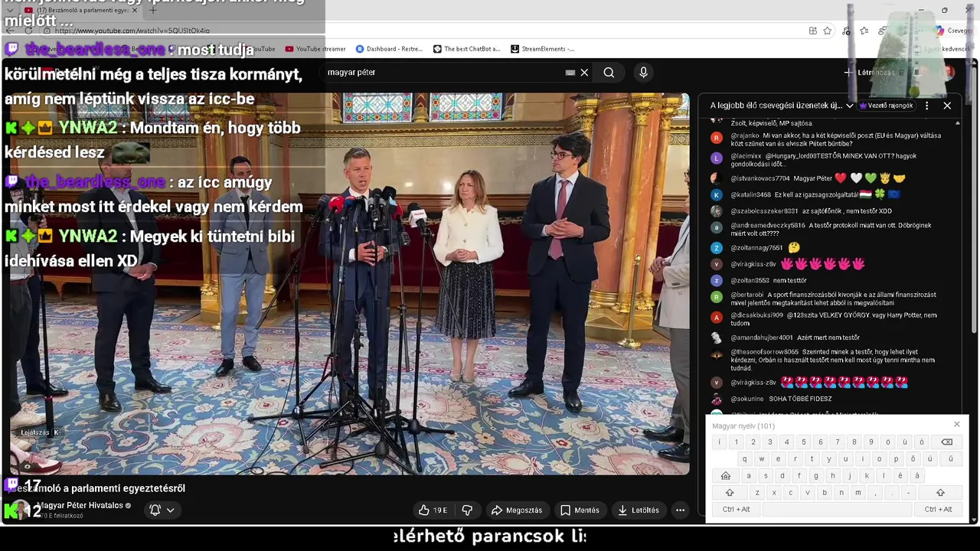Close the Magyar nyelv virtual keyboard
This screenshot has height=551, width=980.
coord(956,425)
